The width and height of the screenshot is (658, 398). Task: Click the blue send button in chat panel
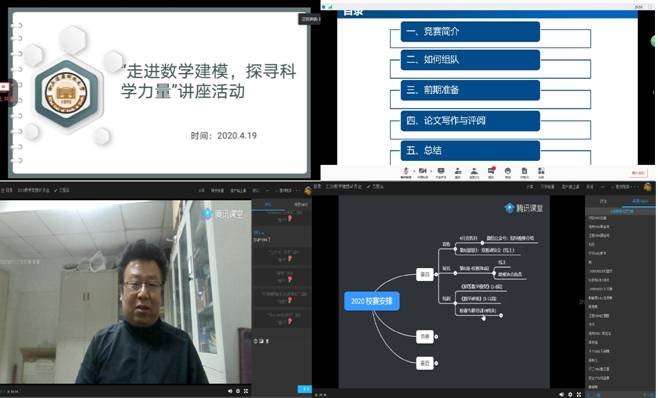pyautogui.click(x=304, y=389)
